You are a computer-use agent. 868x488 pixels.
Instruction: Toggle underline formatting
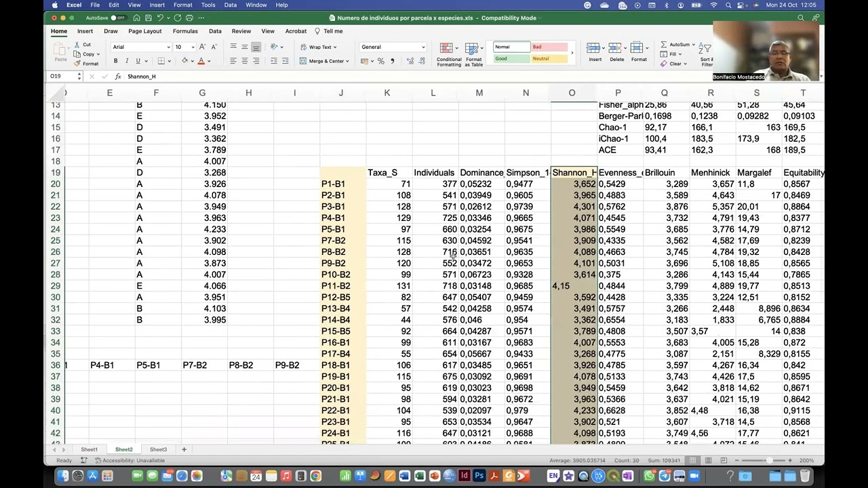[x=138, y=61]
